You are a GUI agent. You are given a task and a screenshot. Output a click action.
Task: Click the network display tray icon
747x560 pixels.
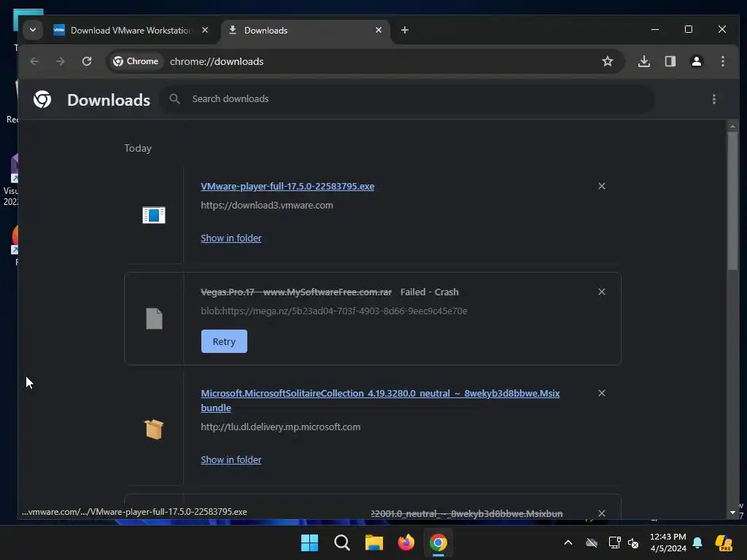[x=614, y=542]
